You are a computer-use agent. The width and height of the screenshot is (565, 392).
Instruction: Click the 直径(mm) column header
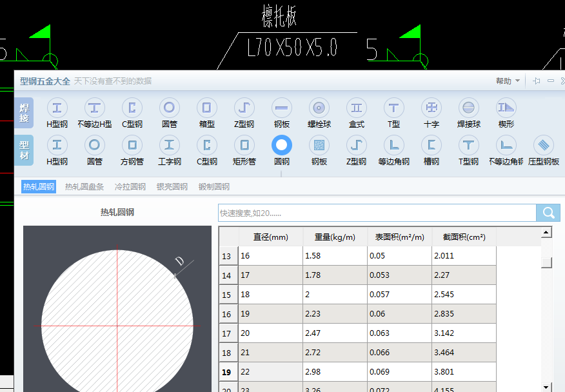tap(271, 237)
